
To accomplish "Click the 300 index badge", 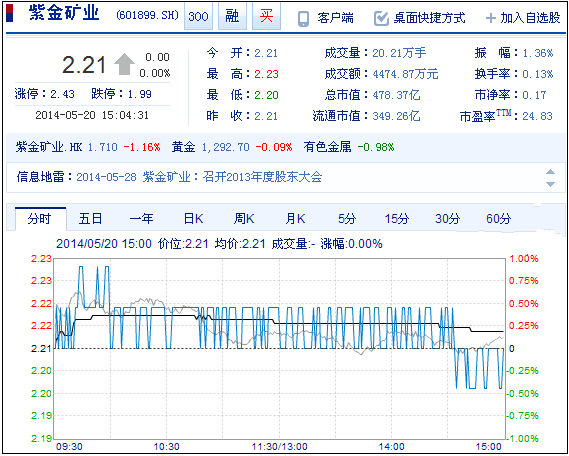I will coord(198,16).
